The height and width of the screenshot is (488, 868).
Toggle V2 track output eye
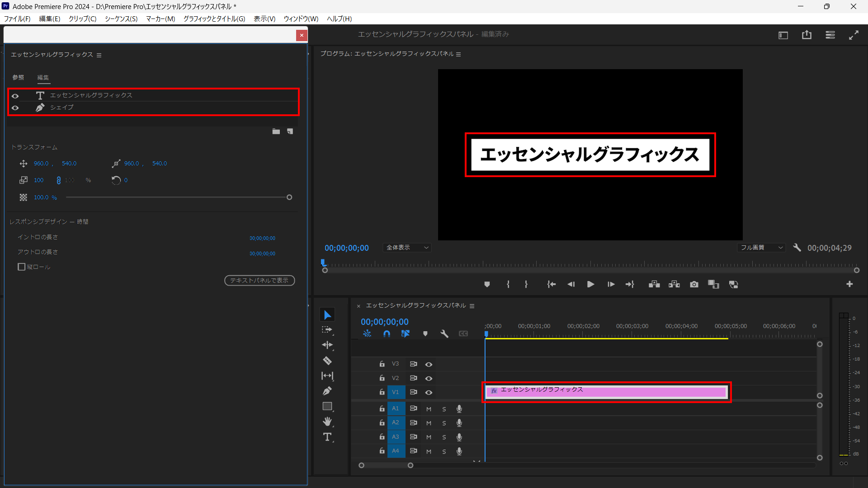[429, 378]
